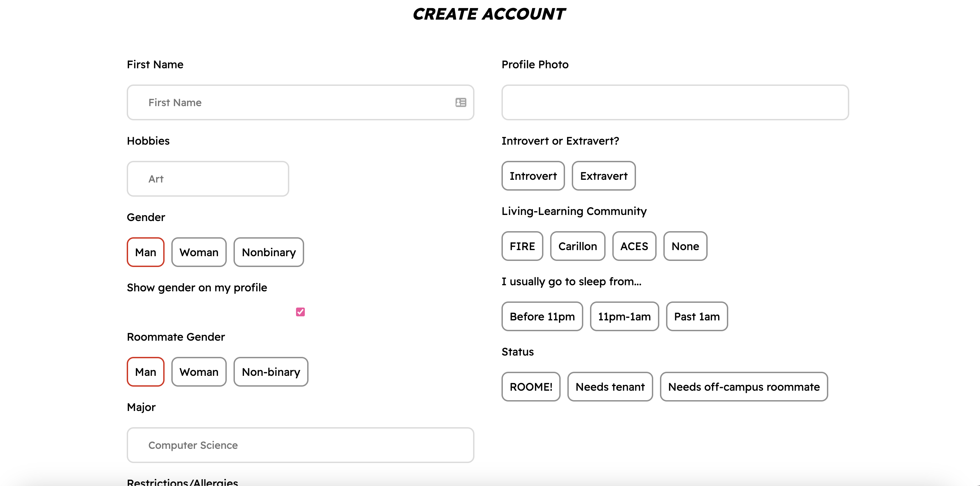Viewport: 980px width, 486px height.
Task: Pick Woman as Roommate Gender
Action: 199,372
